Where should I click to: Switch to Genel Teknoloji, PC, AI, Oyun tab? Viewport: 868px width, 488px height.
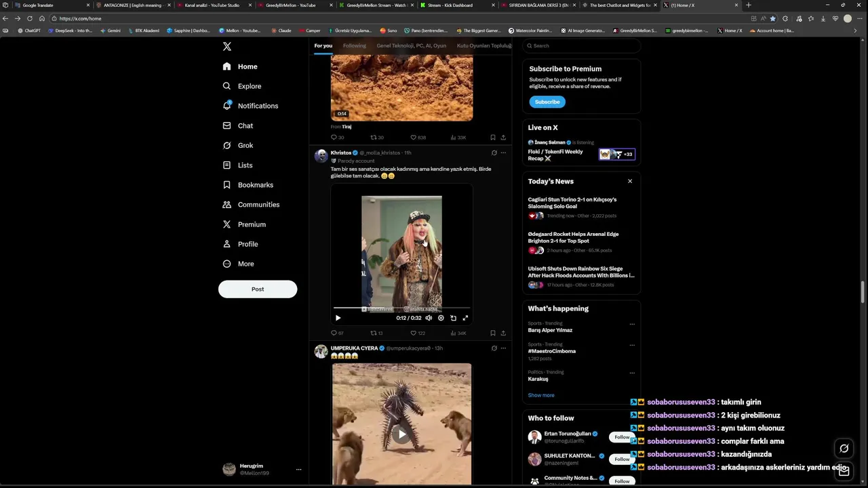(x=411, y=45)
